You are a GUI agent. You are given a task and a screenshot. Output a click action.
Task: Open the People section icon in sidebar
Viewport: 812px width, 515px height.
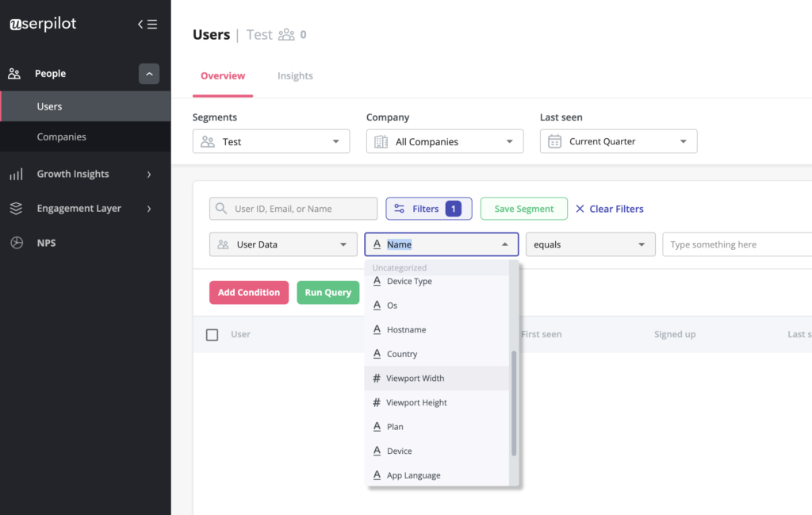(13, 73)
